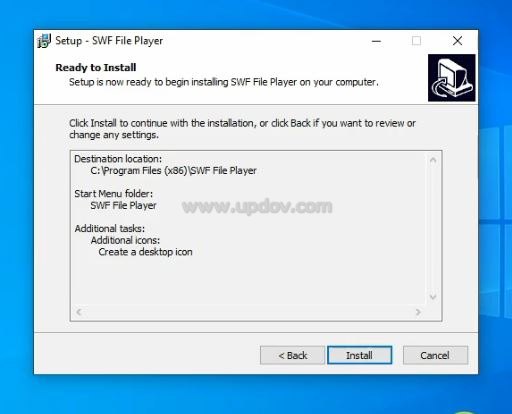The width and height of the screenshot is (512, 414).
Task: Click the Install button
Action: pos(359,355)
